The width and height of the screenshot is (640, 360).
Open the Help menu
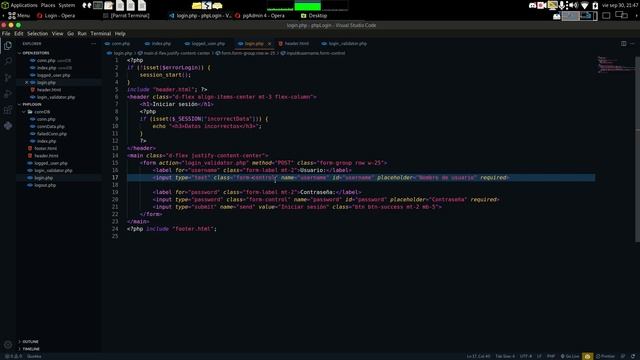pos(120,33)
